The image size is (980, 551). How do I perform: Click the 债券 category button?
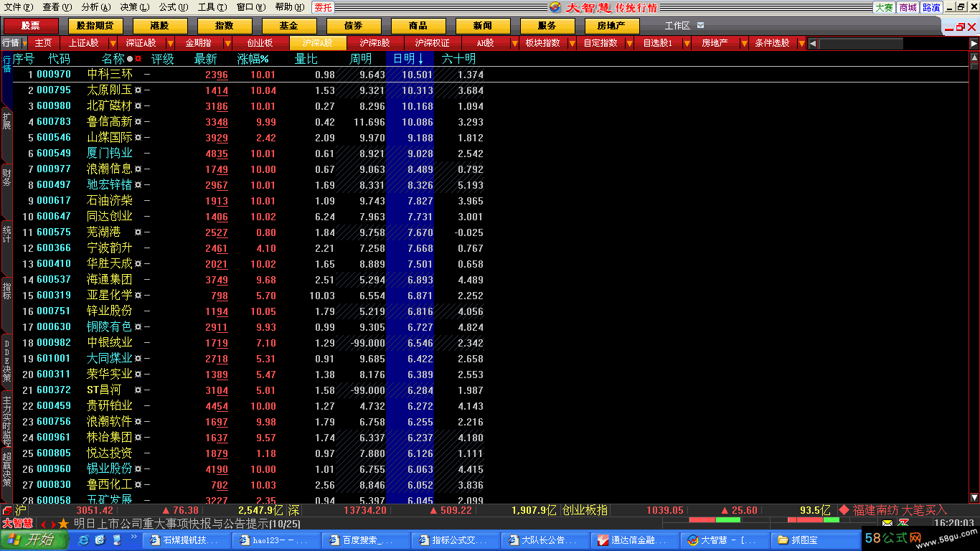coord(354,26)
